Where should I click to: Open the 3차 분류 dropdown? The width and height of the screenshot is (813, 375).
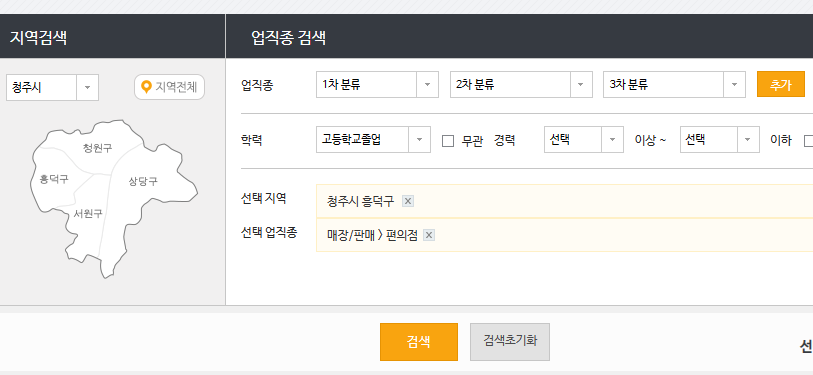(x=674, y=85)
